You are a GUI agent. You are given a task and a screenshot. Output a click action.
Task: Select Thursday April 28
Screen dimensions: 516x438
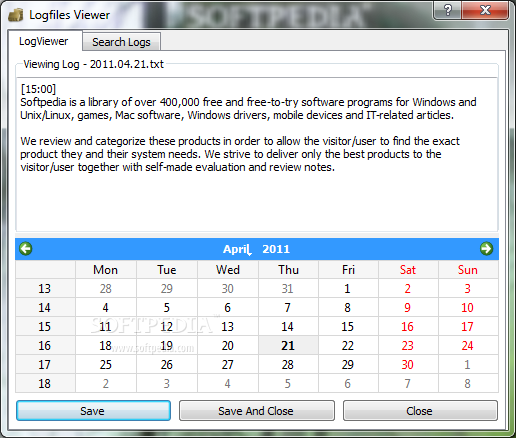288,364
